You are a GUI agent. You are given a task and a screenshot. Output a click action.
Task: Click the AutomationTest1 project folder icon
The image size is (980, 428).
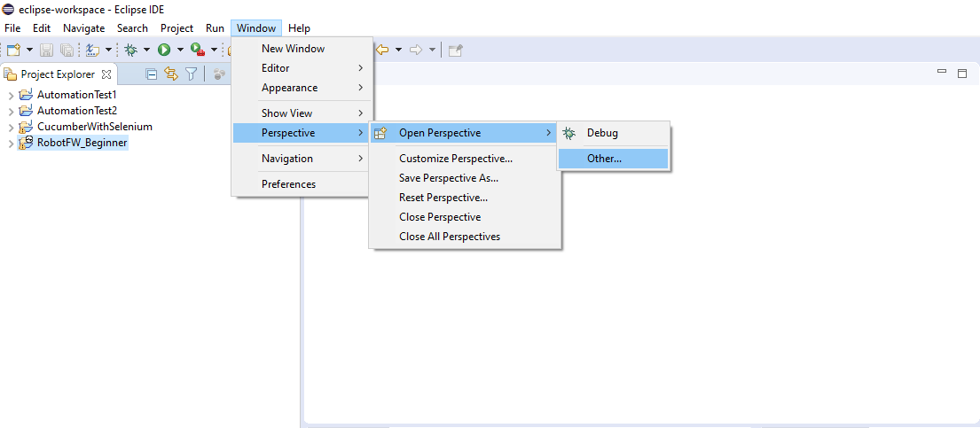pyautogui.click(x=26, y=94)
